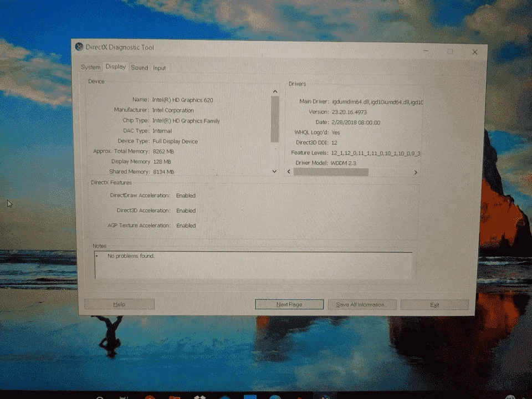The image size is (532, 399).
Task: Close the DirectX Diagnostic Tool window
Action: click(475, 52)
